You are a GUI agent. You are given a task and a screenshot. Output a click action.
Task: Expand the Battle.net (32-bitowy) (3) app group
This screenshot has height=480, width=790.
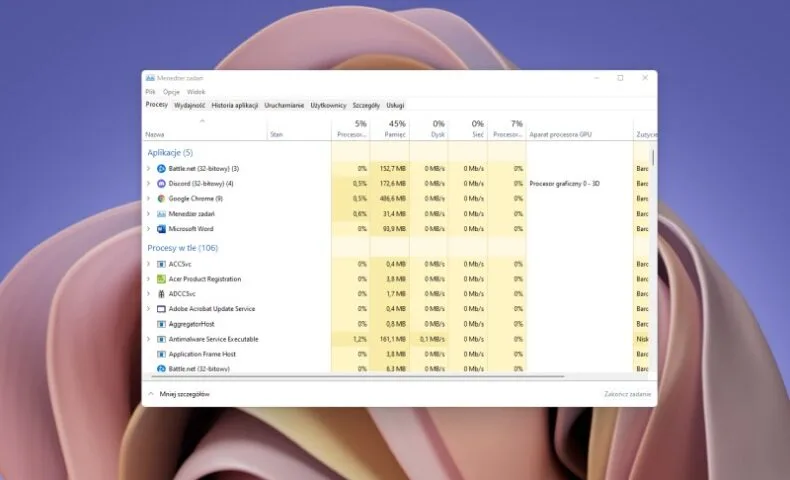(x=149, y=169)
